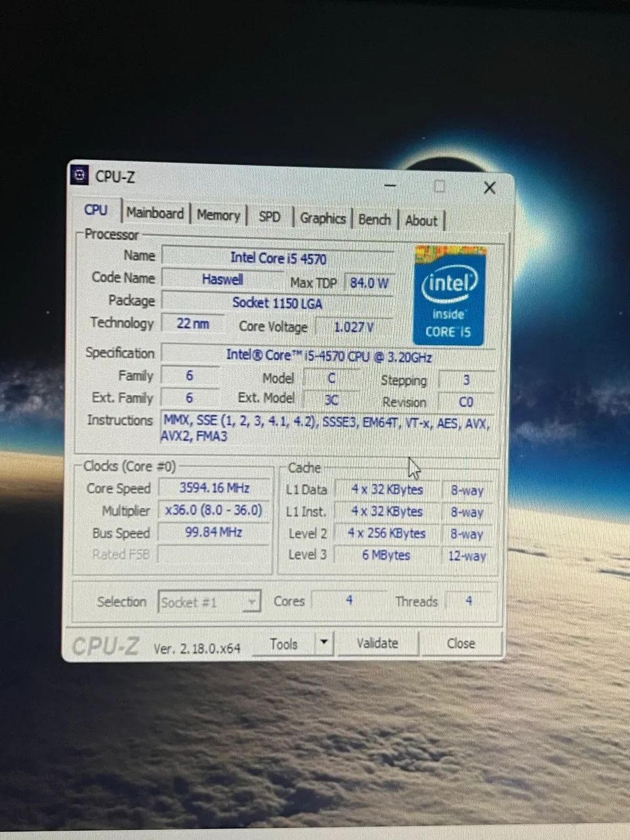
Task: Click the Level 3 value 6 MBytes
Action: tap(387, 555)
